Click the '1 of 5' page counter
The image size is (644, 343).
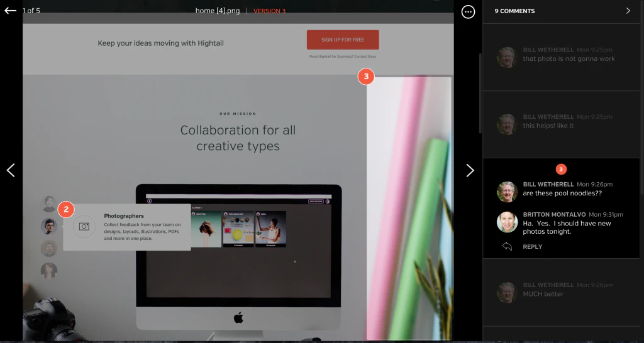click(31, 11)
